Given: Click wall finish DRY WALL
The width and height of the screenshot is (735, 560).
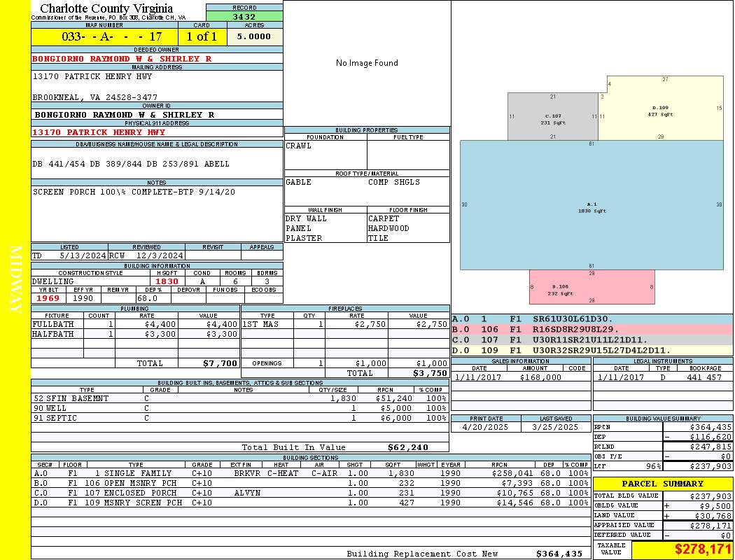Looking at the screenshot, I should [x=306, y=218].
